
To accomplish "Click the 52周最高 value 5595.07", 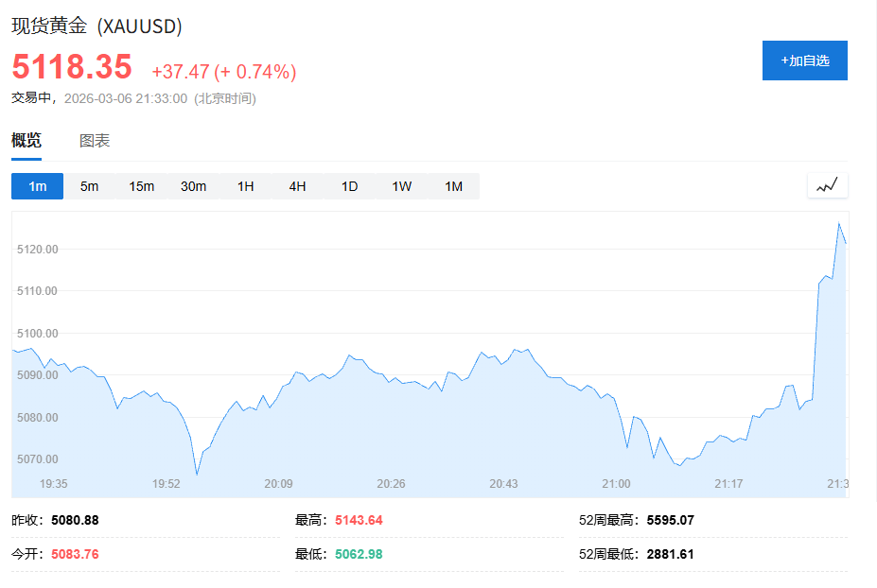I will pos(671,520).
